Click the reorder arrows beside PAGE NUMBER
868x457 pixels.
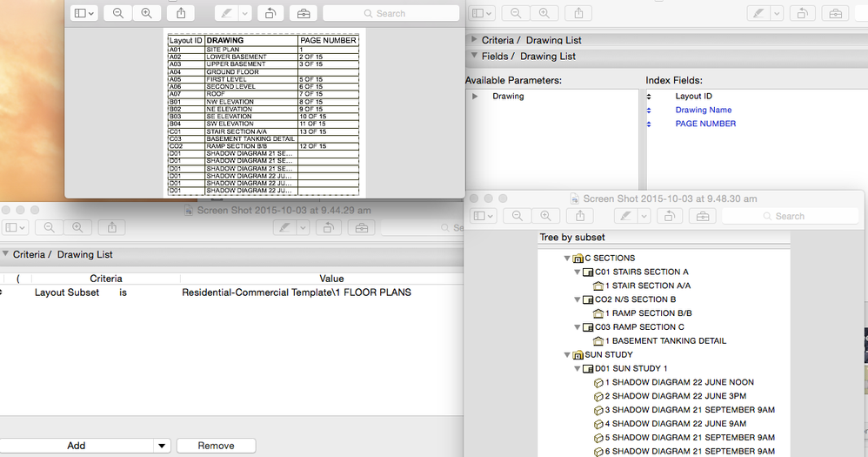[x=649, y=124]
